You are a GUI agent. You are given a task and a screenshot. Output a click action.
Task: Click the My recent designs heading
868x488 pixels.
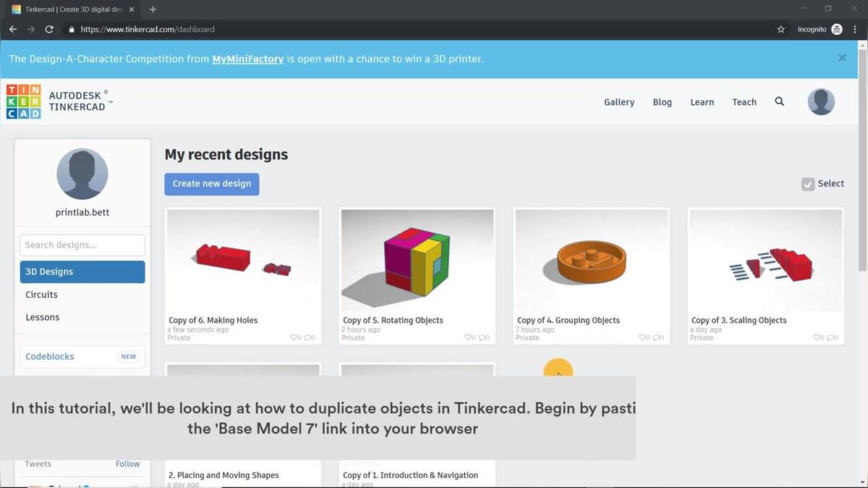(x=226, y=154)
